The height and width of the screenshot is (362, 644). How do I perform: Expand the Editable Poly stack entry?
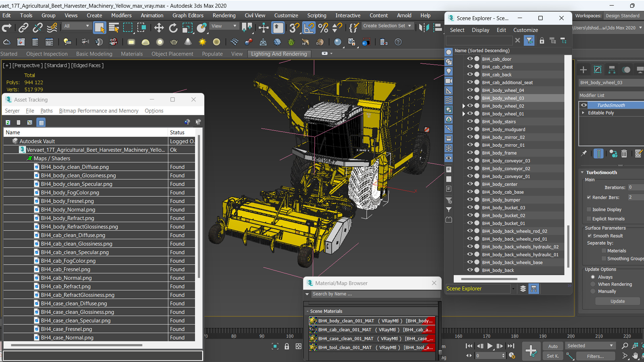(x=583, y=113)
